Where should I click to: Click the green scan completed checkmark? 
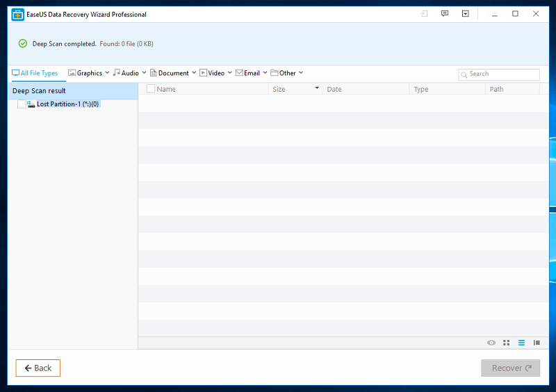23,44
